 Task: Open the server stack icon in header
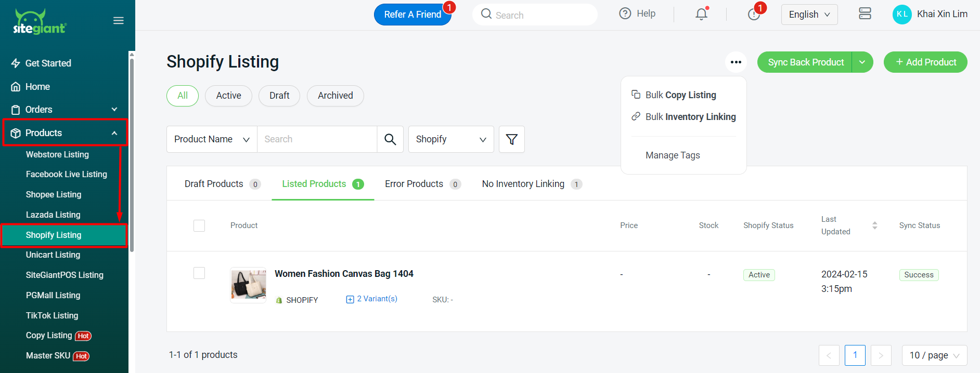pos(865,14)
